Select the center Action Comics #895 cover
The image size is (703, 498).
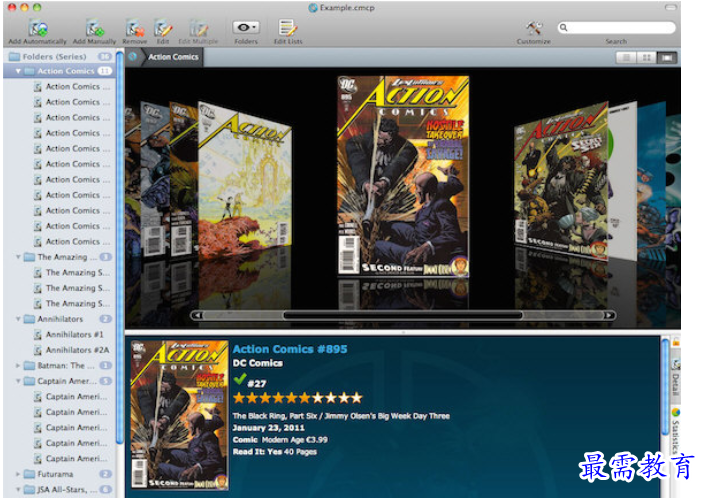[x=403, y=176]
